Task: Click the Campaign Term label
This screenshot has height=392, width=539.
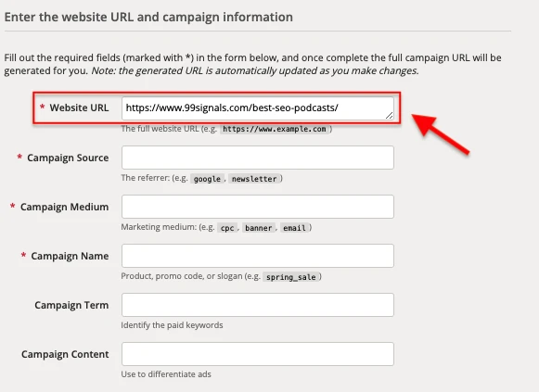Action: click(71, 305)
